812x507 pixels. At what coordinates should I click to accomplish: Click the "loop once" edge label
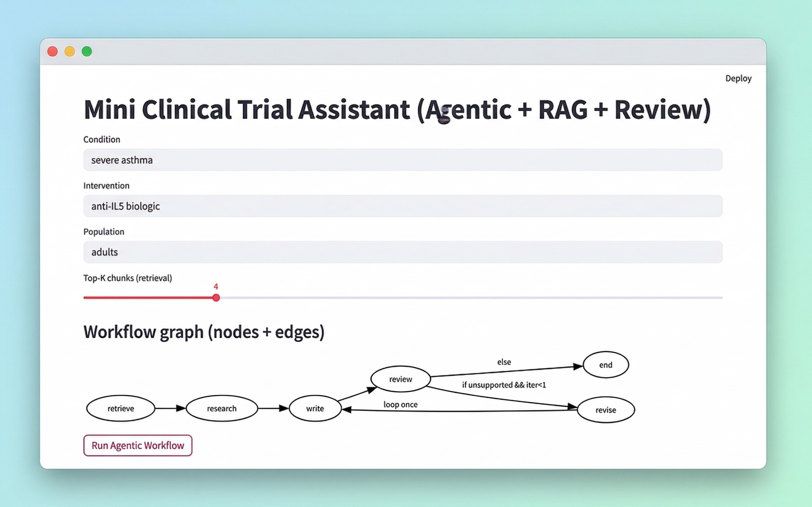(400, 405)
